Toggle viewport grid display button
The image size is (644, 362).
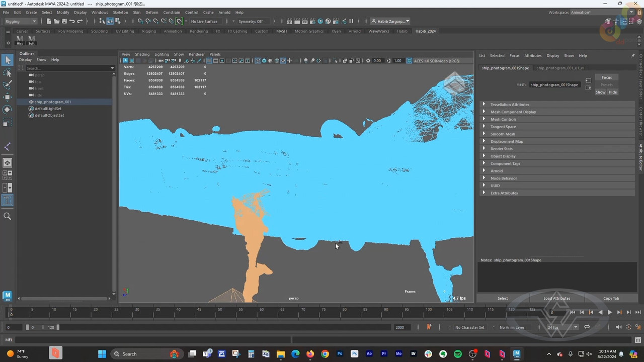click(x=209, y=61)
